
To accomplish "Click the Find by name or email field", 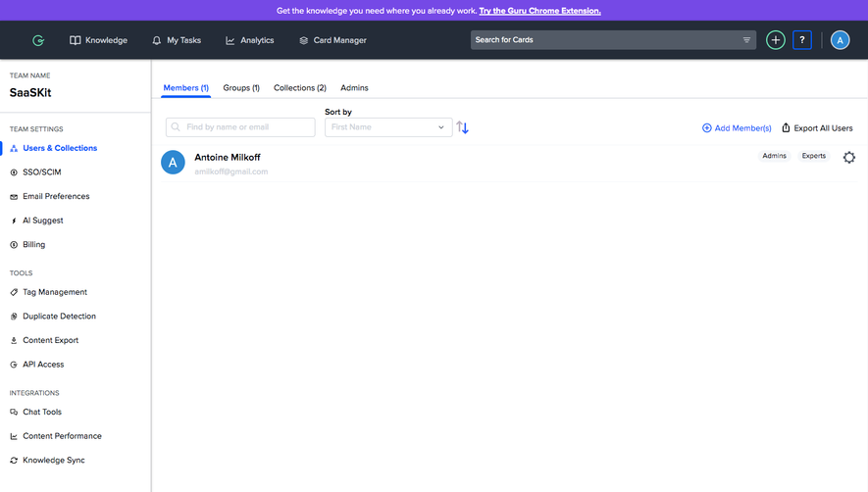I will coord(240,127).
